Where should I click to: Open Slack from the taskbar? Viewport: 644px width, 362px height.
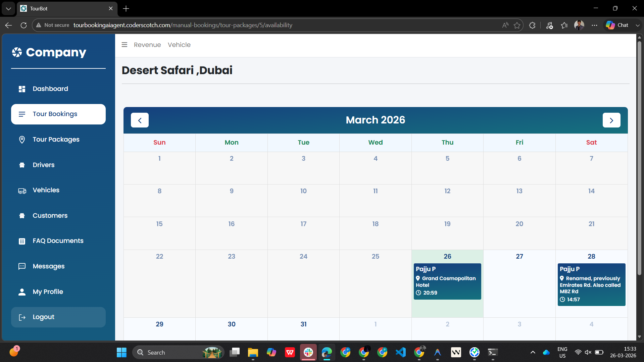308,353
